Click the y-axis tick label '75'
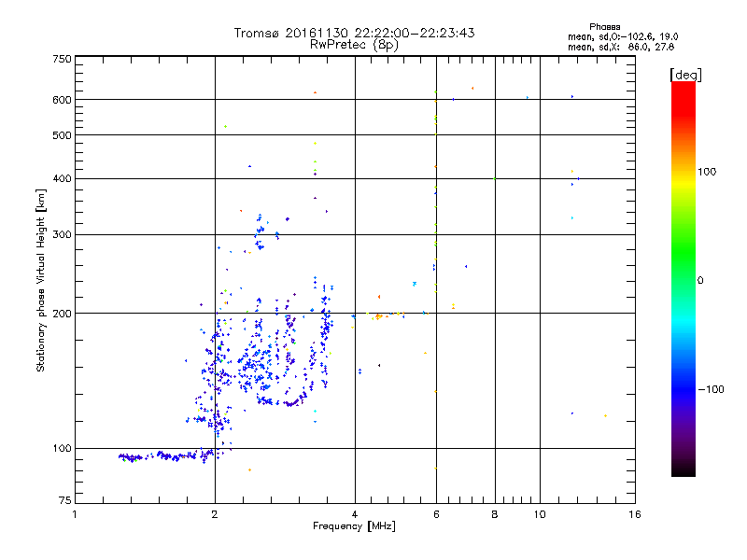Screen dimensions: 747x560 [64, 500]
